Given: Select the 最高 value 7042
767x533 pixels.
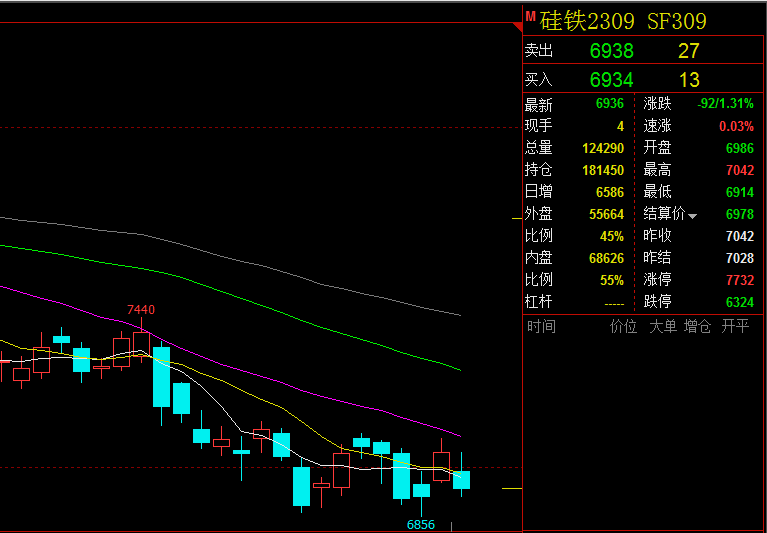Looking at the screenshot, I should (x=740, y=170).
